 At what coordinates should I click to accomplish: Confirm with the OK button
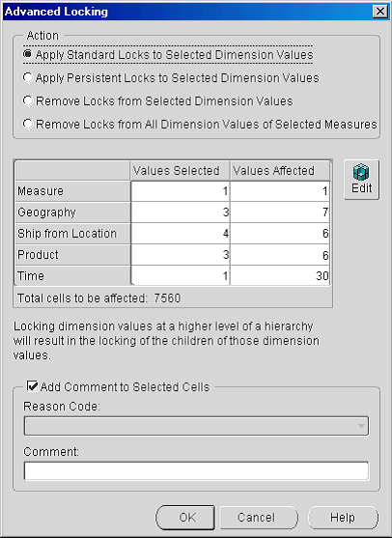coord(185,517)
